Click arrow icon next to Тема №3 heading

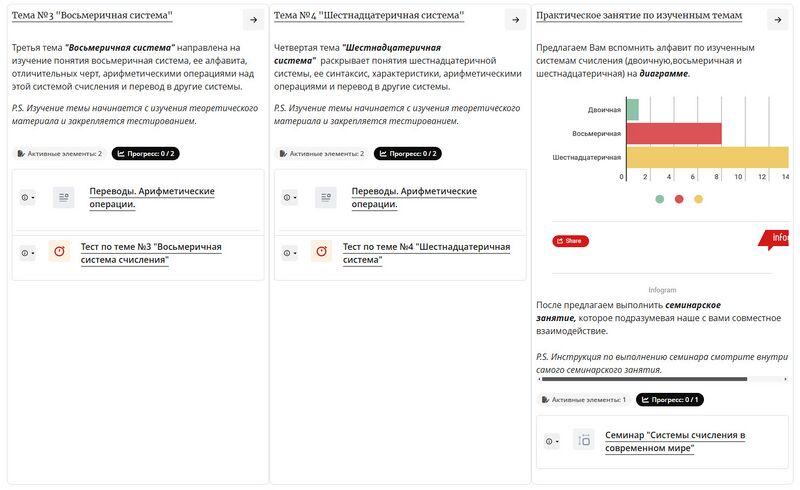pyautogui.click(x=254, y=20)
